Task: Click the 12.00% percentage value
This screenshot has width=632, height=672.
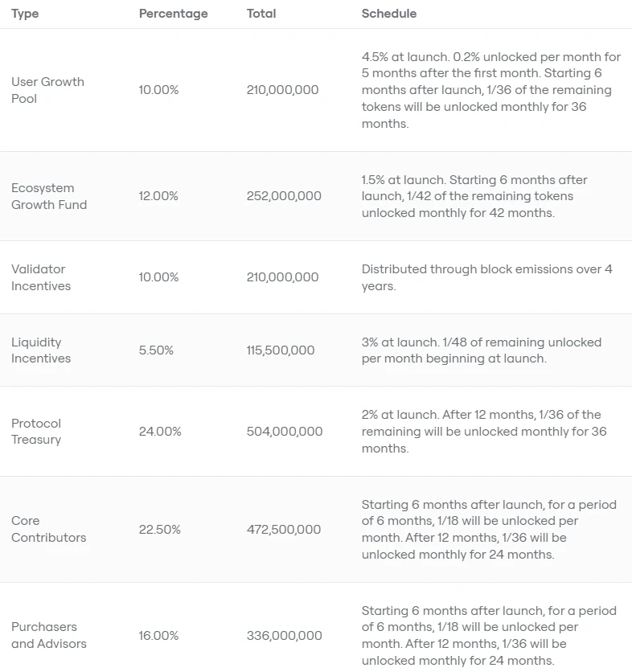Action: [158, 196]
